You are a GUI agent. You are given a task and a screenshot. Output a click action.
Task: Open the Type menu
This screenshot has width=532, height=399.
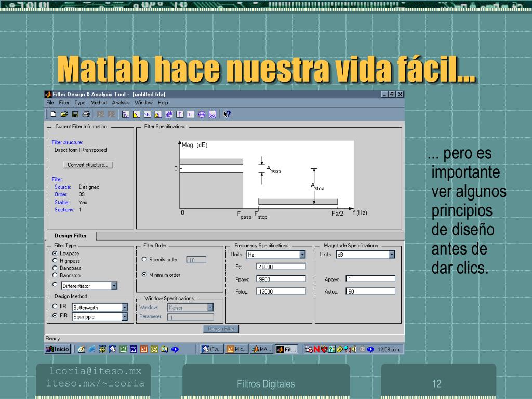tap(79, 103)
